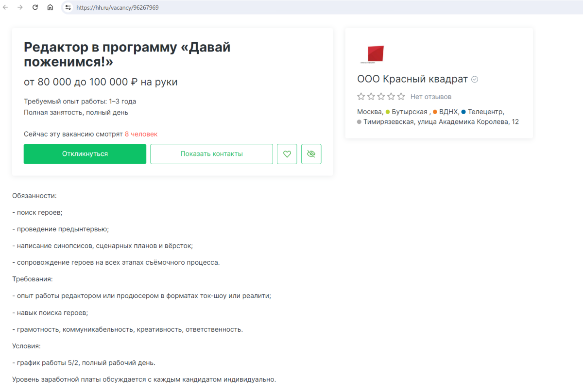Viewport: 583px width, 392px height.
Task: Add vacancy to favorites with heart icon
Action: pos(287,154)
